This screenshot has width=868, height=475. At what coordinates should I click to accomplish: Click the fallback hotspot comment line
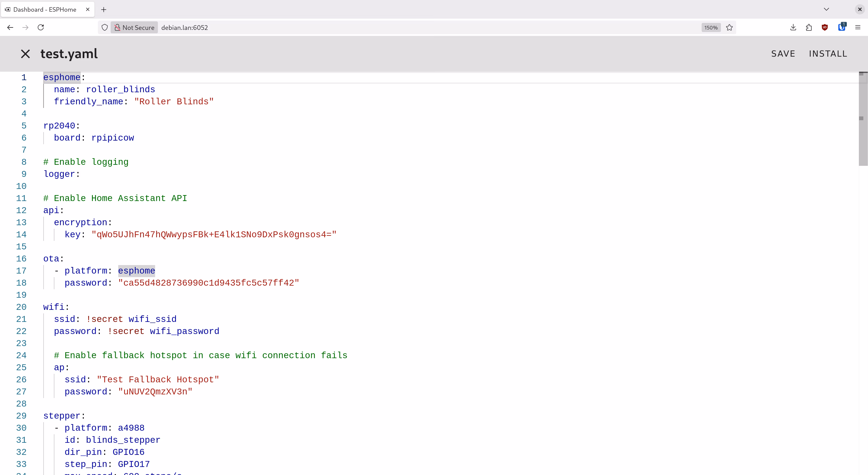[x=200, y=356]
